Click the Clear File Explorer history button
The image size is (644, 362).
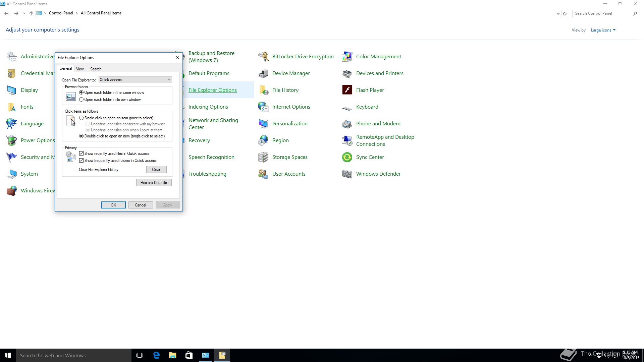(x=156, y=170)
